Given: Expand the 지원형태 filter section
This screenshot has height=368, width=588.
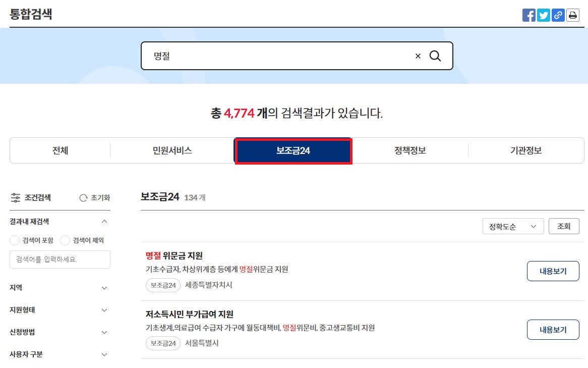Looking at the screenshot, I should [104, 310].
